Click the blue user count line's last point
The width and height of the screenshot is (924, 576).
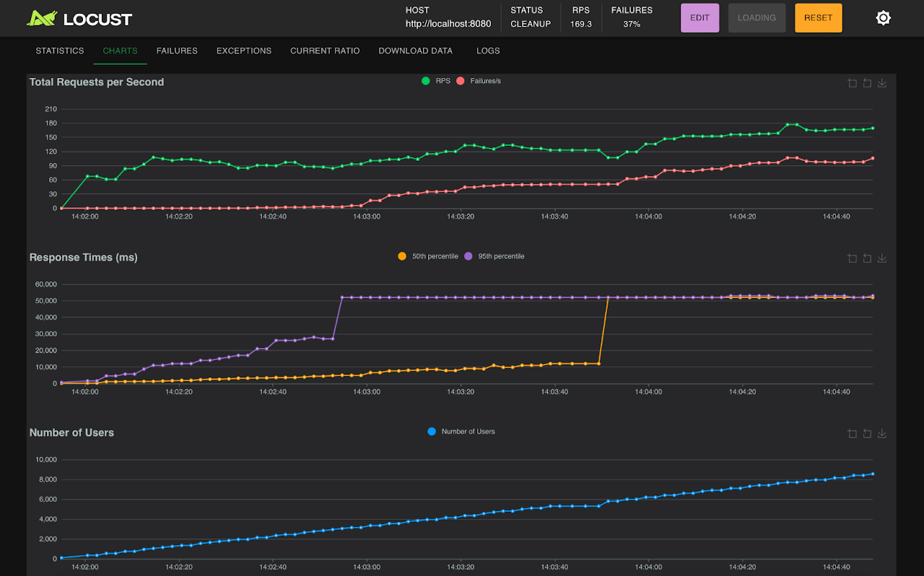click(x=873, y=474)
